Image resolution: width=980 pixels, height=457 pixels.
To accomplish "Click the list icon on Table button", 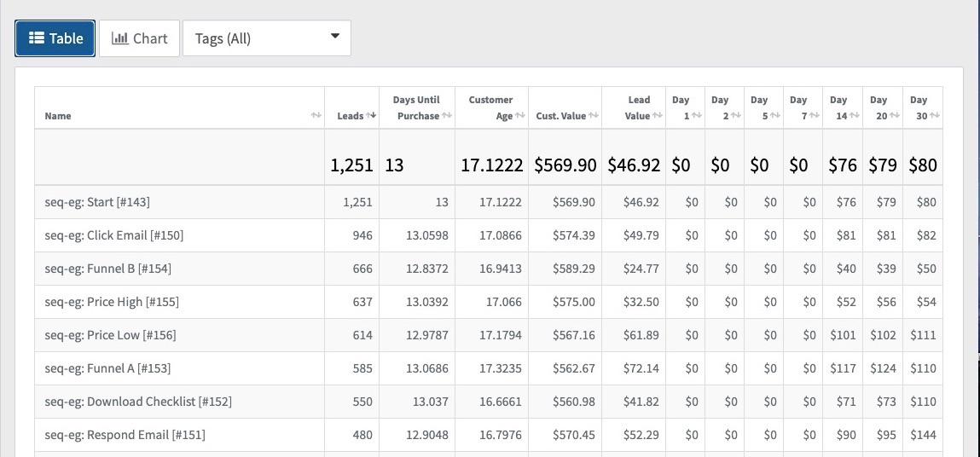I will coord(37,38).
